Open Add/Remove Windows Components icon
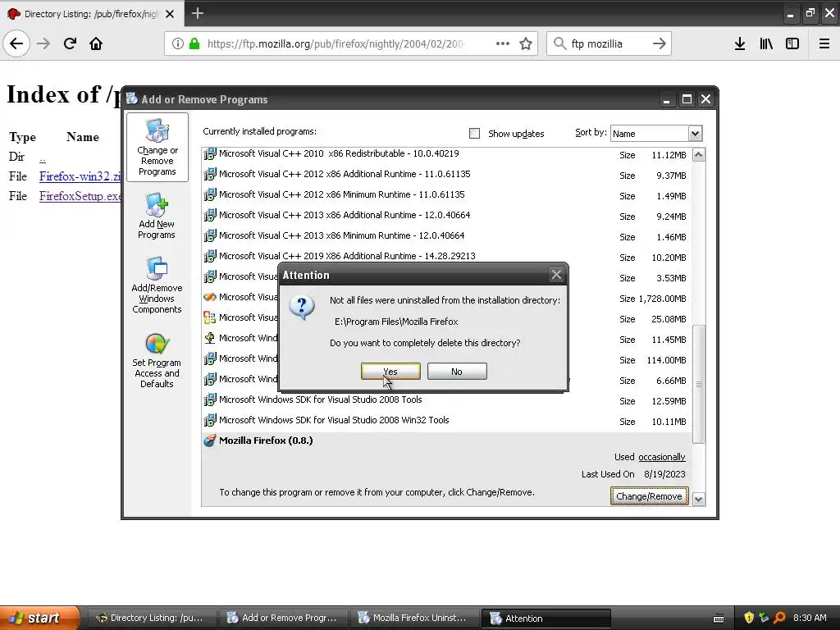Image resolution: width=840 pixels, height=630 pixels. (x=157, y=285)
